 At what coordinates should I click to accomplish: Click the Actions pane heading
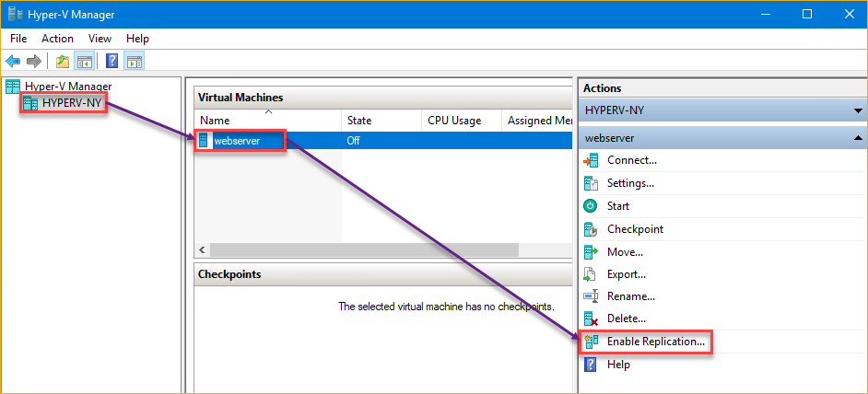(603, 88)
